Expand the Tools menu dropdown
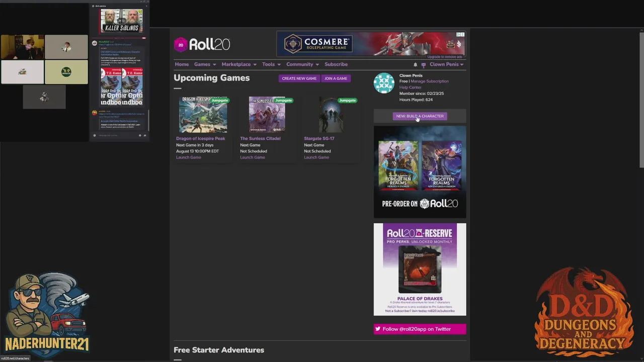The width and height of the screenshot is (644, 362). pyautogui.click(x=271, y=64)
